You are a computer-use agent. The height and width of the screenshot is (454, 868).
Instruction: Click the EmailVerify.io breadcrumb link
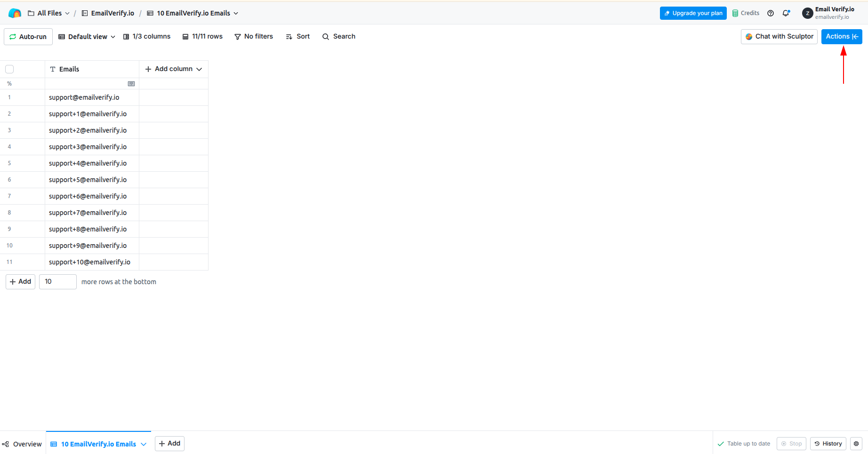pyautogui.click(x=108, y=13)
